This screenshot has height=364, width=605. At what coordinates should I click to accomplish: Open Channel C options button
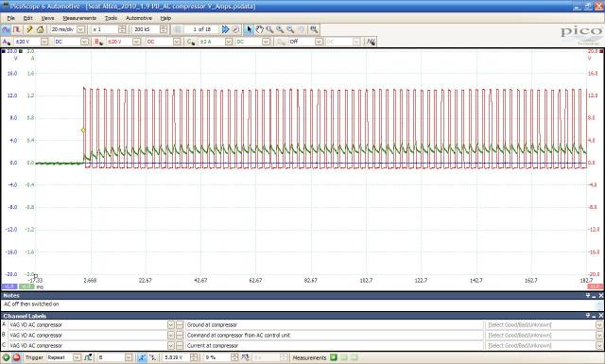[x=191, y=42]
